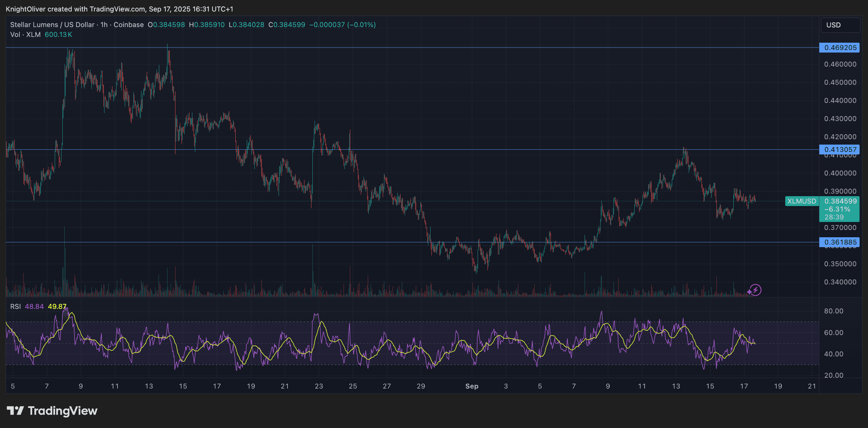Change the timeframe by clicking 1h
This screenshot has width=868, height=428.
pos(104,25)
